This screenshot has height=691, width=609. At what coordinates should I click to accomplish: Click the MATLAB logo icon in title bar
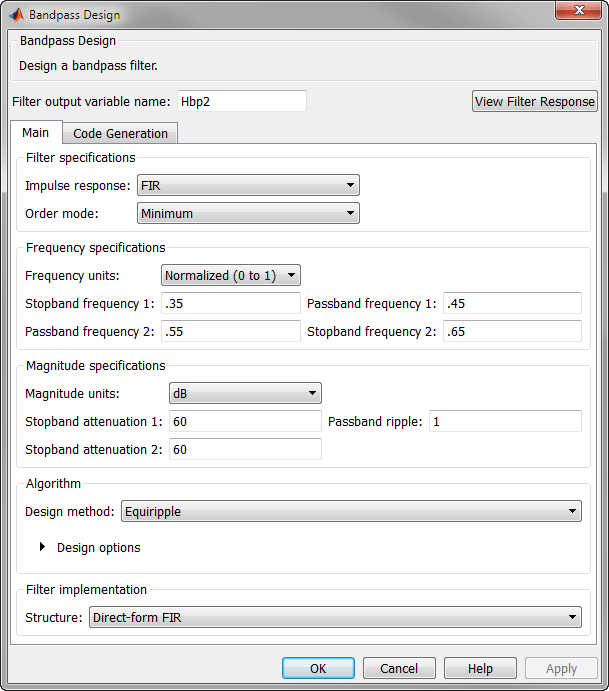point(16,15)
